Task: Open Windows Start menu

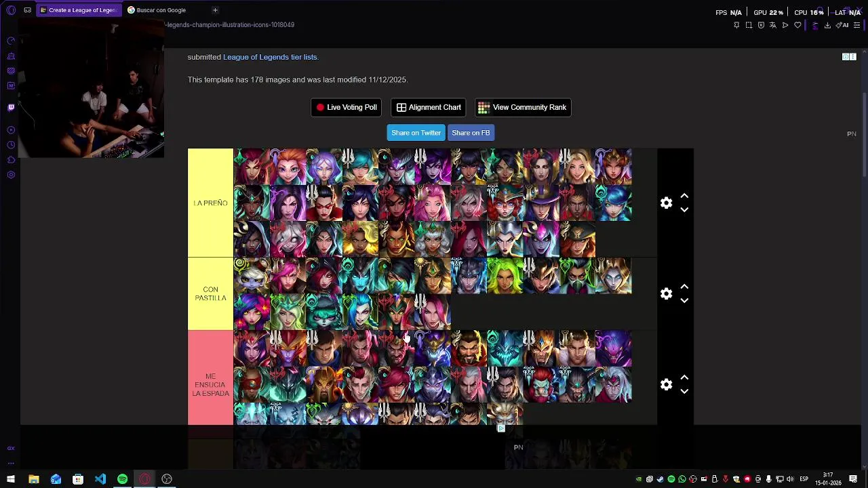Action: pos(11,479)
